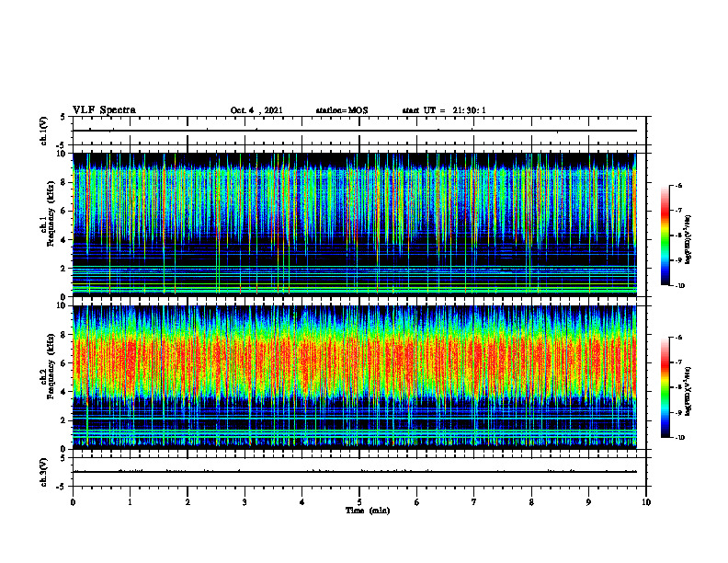Viewport: 728px width, 563px height.
Task: Click the time axis tick label '7'
Action: pyautogui.click(x=474, y=502)
